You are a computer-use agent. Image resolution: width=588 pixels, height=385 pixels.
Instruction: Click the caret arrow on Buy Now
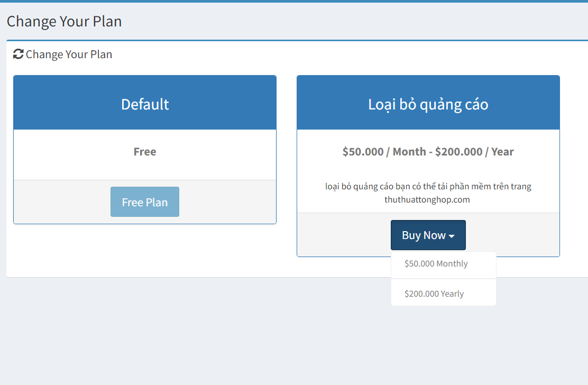point(452,236)
